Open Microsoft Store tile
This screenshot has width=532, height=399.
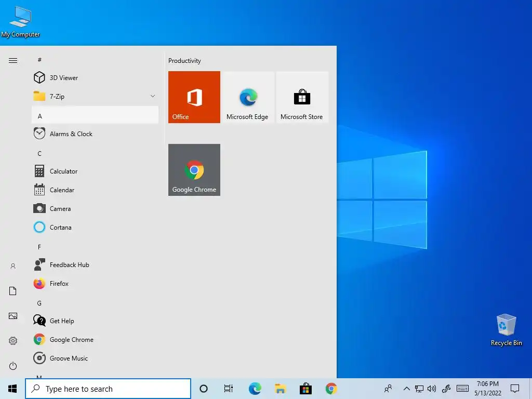pos(302,97)
